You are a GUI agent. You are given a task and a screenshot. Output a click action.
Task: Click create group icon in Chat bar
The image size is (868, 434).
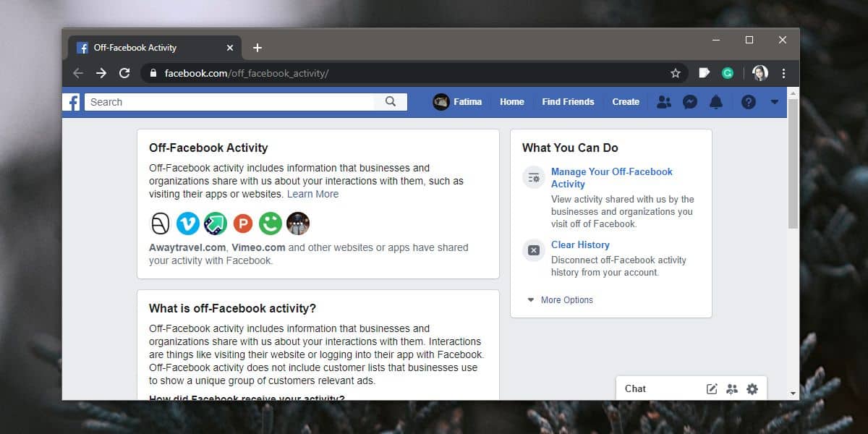coord(732,389)
